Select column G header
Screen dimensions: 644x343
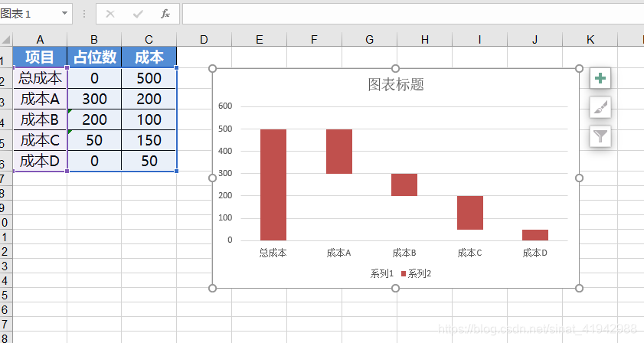[369, 40]
